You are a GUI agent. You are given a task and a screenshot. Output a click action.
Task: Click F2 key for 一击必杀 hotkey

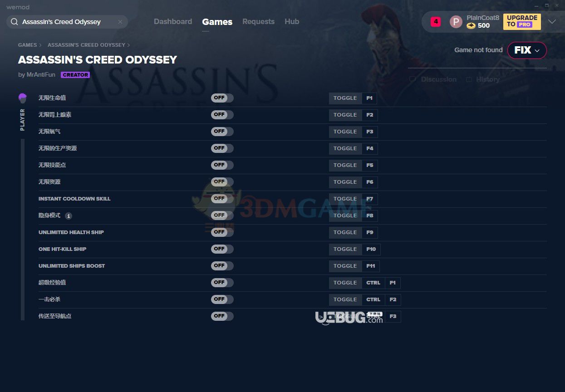(393, 300)
